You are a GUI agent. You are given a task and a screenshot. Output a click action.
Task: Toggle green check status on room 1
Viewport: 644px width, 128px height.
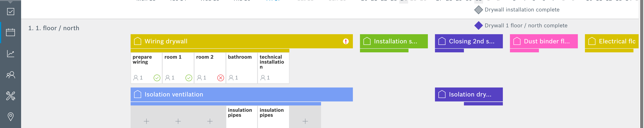click(189, 78)
